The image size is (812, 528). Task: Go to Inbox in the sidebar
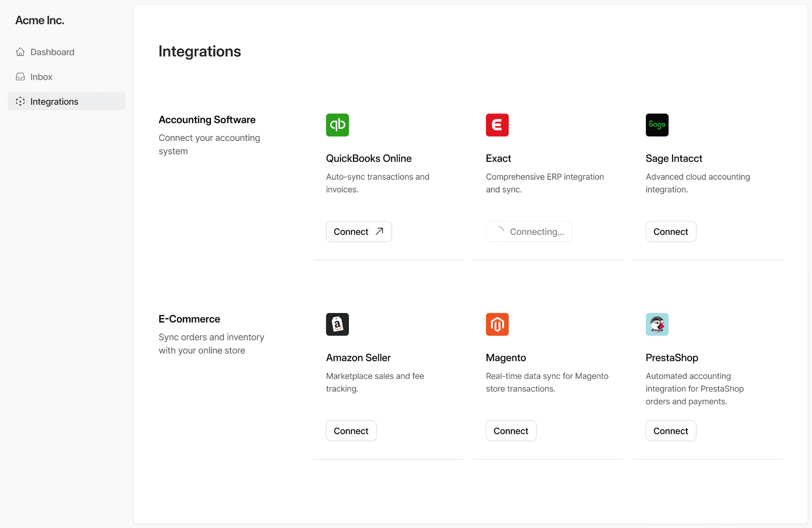tap(41, 77)
